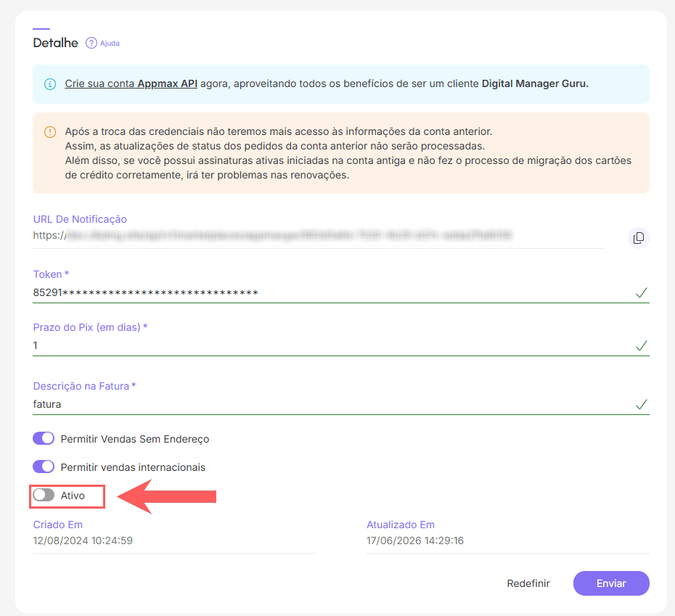This screenshot has width=675, height=616.
Task: Copy the notification URL with the copy icon
Action: [x=639, y=237]
